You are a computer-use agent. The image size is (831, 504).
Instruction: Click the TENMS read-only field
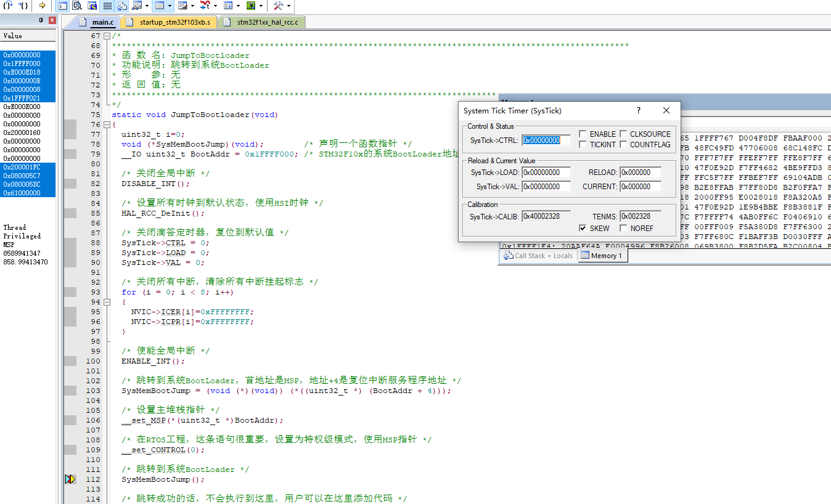tap(641, 216)
